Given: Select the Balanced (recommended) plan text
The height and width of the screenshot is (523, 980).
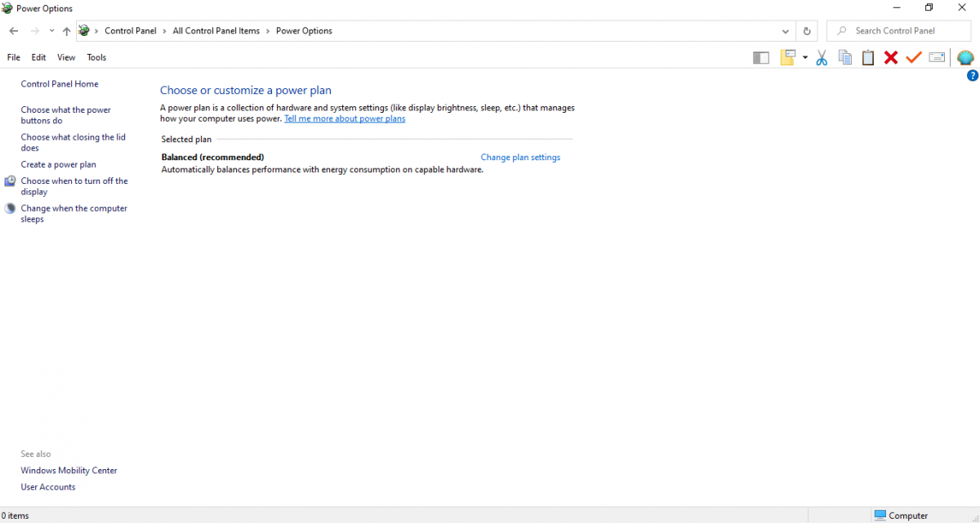Looking at the screenshot, I should point(213,158).
